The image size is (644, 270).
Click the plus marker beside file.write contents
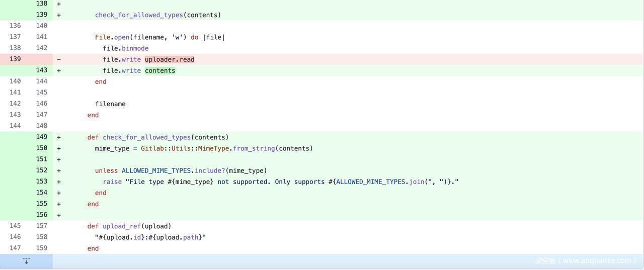pyautogui.click(x=59, y=71)
